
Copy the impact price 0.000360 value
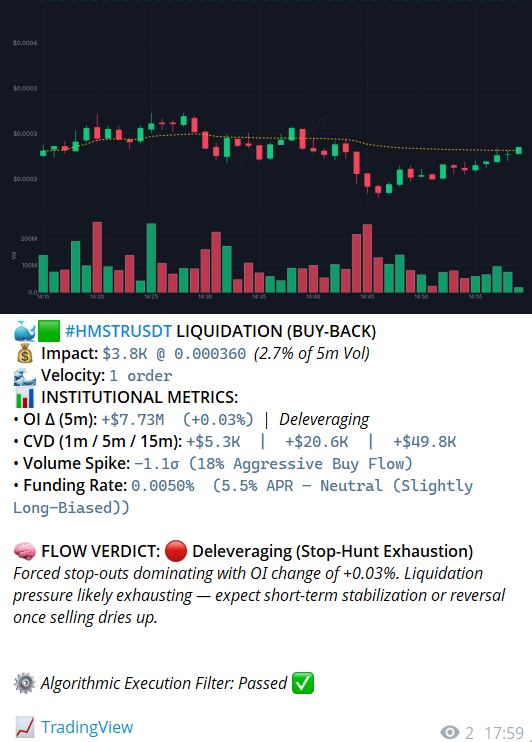point(210,353)
